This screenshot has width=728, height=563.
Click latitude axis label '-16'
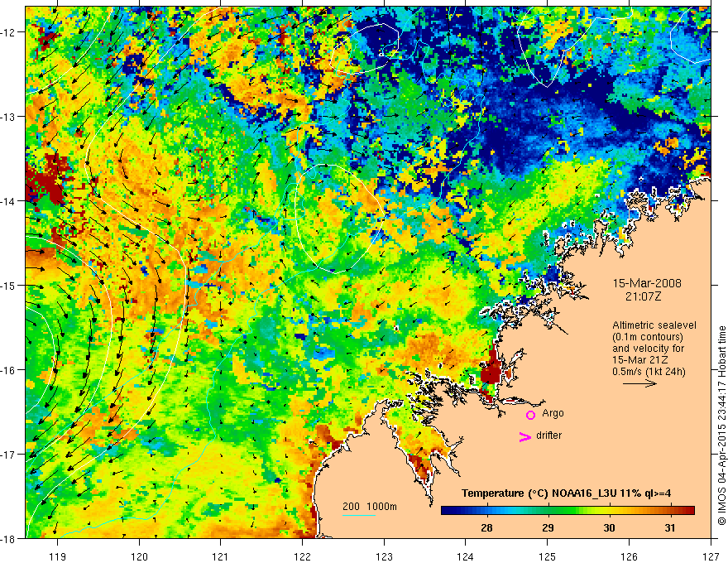(8, 370)
